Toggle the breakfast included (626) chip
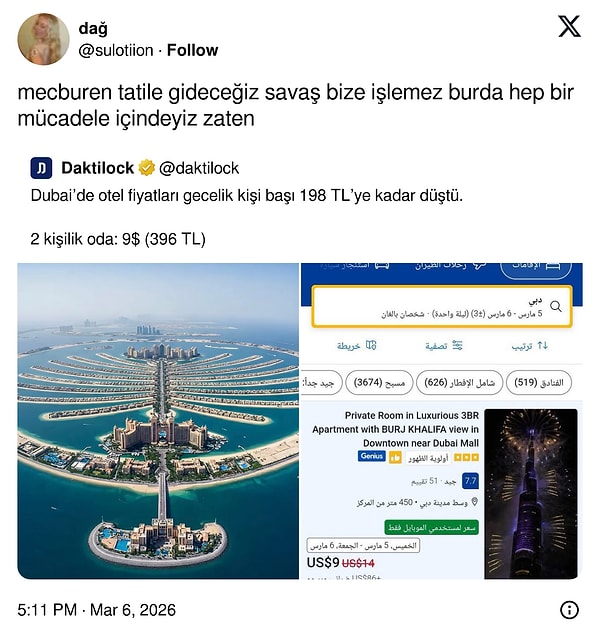 pyautogui.click(x=459, y=382)
